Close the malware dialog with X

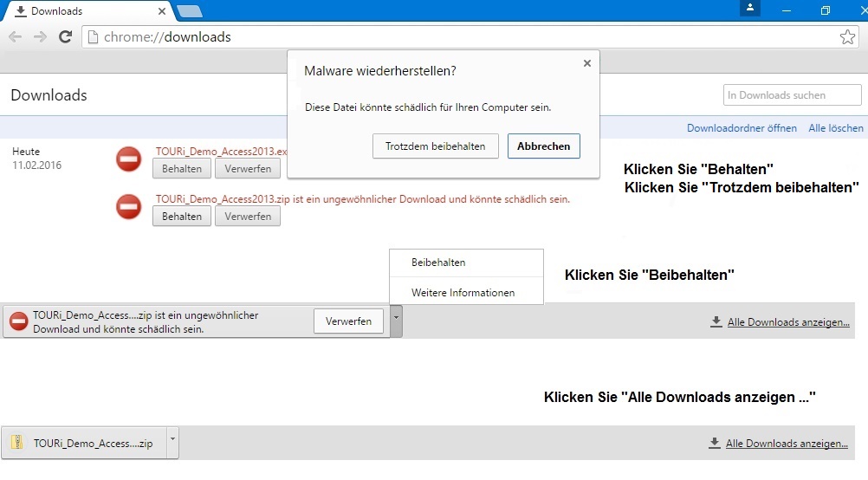point(586,63)
